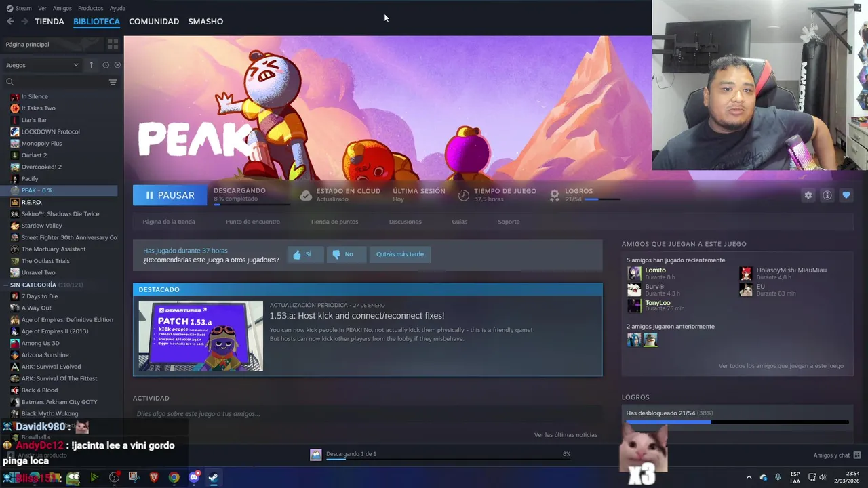Click LOGROS 21/54 header stat
Viewport: 868px width, 488px height.
pyautogui.click(x=585, y=195)
